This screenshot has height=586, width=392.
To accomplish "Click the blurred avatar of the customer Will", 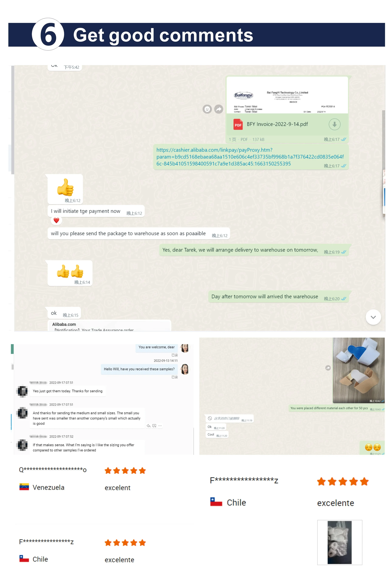I will [22, 391].
